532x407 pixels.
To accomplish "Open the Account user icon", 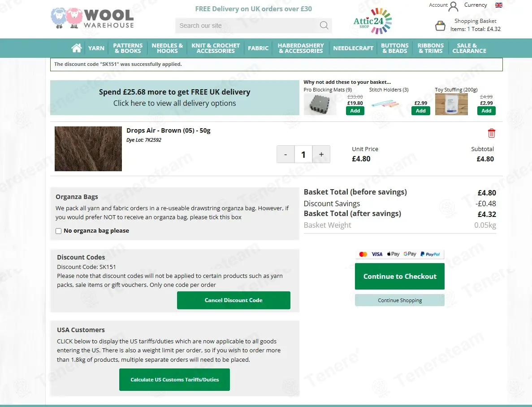I will click(x=453, y=6).
